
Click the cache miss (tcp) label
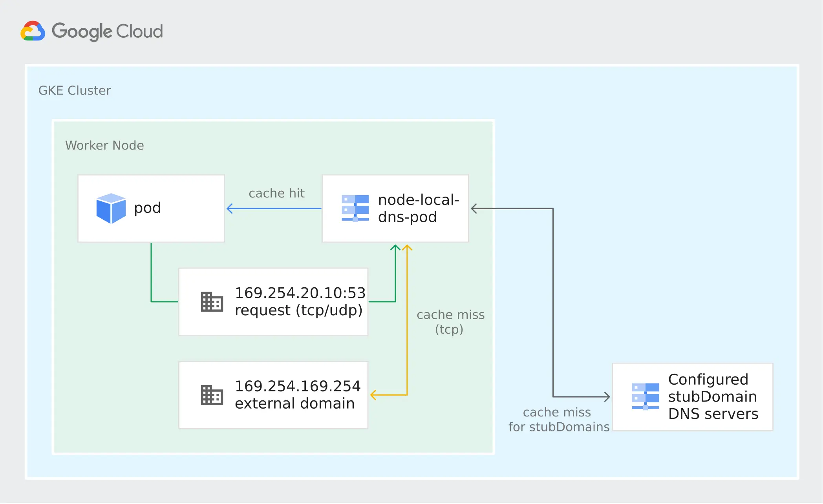(x=451, y=322)
